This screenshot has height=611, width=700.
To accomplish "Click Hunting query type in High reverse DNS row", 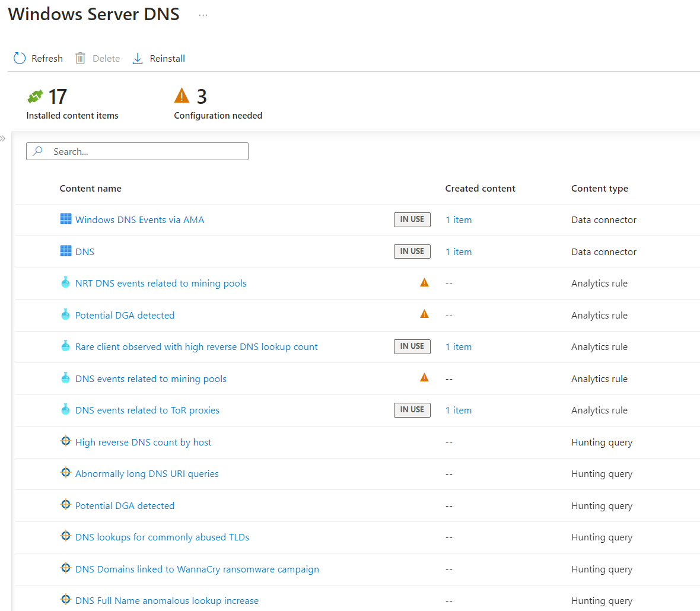I will (x=602, y=443).
